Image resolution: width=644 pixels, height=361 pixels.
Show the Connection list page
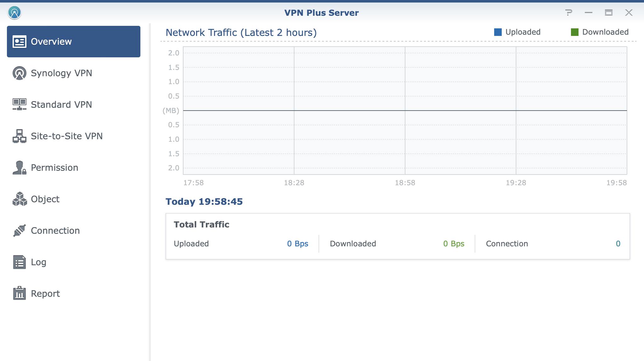coord(74,231)
